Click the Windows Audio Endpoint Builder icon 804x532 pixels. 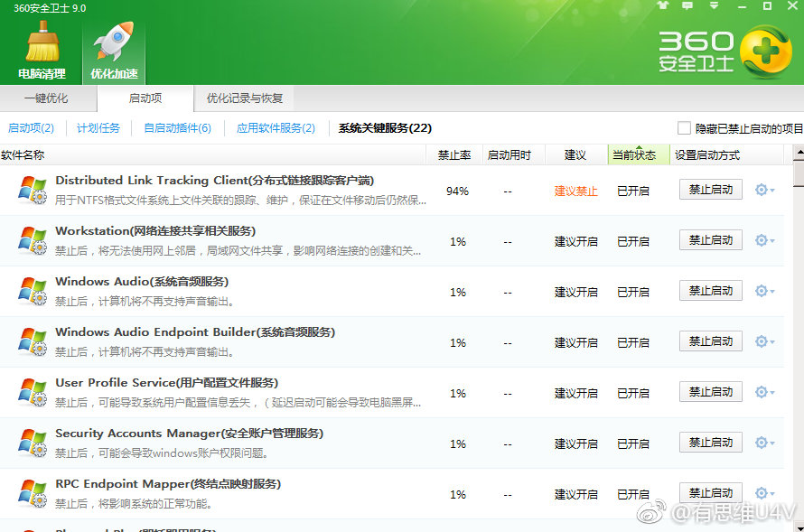pyautogui.click(x=33, y=341)
